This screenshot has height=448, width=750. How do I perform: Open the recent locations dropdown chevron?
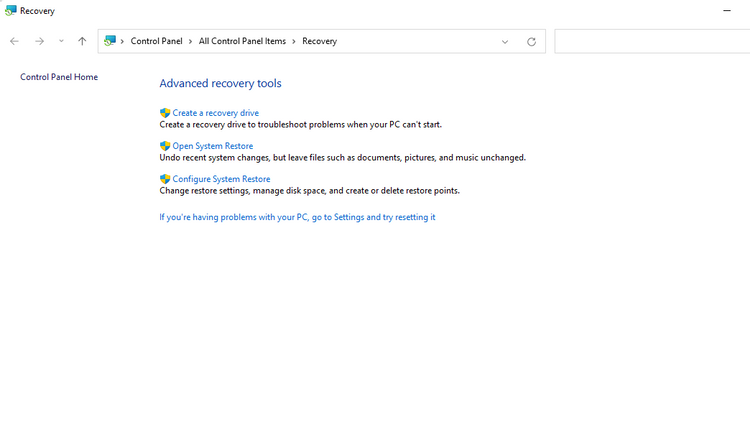[x=61, y=41]
